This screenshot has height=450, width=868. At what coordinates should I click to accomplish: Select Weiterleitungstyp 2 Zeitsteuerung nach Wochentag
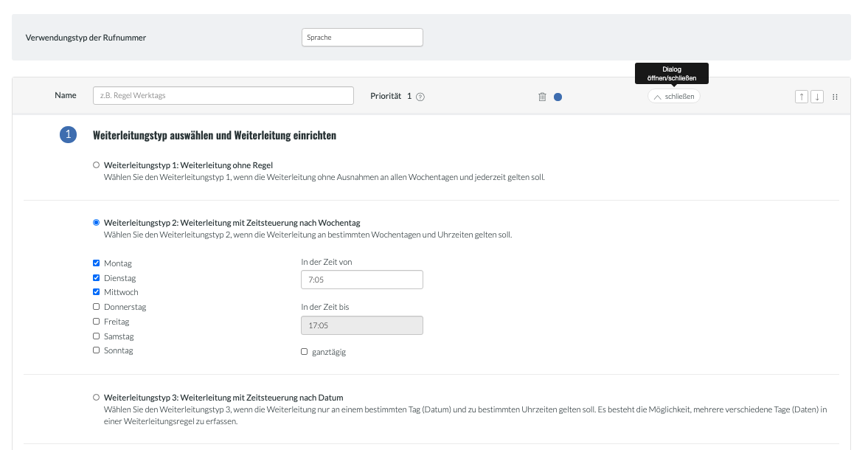[x=97, y=222]
